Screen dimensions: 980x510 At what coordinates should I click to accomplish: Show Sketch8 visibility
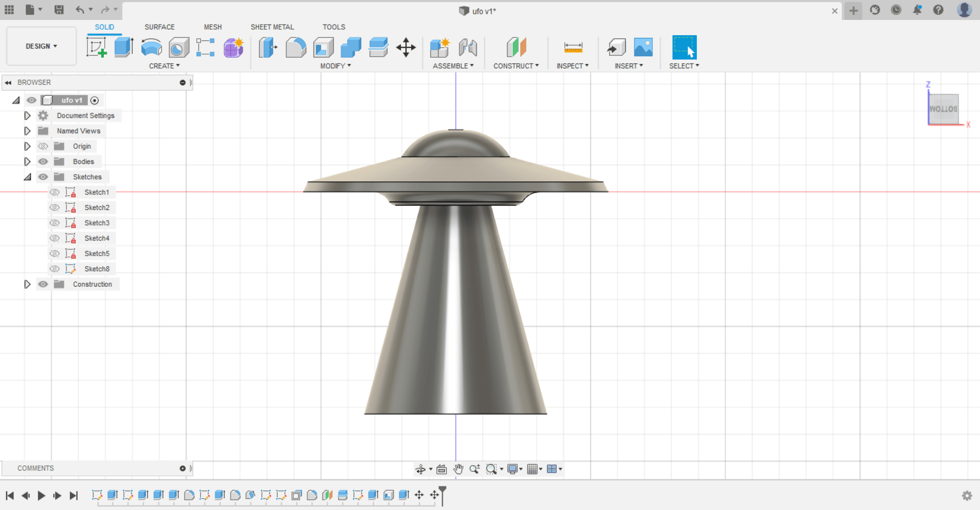[55, 269]
